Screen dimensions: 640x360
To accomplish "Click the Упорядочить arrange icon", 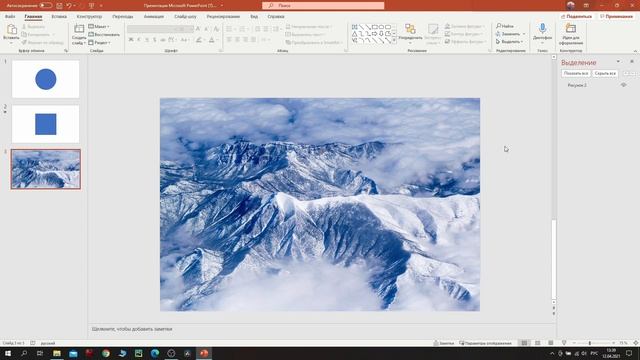I will [x=410, y=29].
